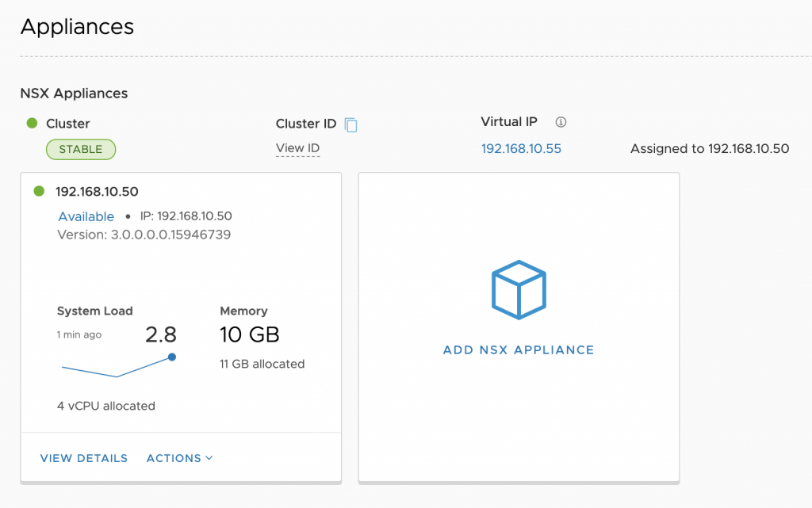Click green status dot beside 192.168.10.50 node
This screenshot has width=812, height=508.
tap(39, 191)
